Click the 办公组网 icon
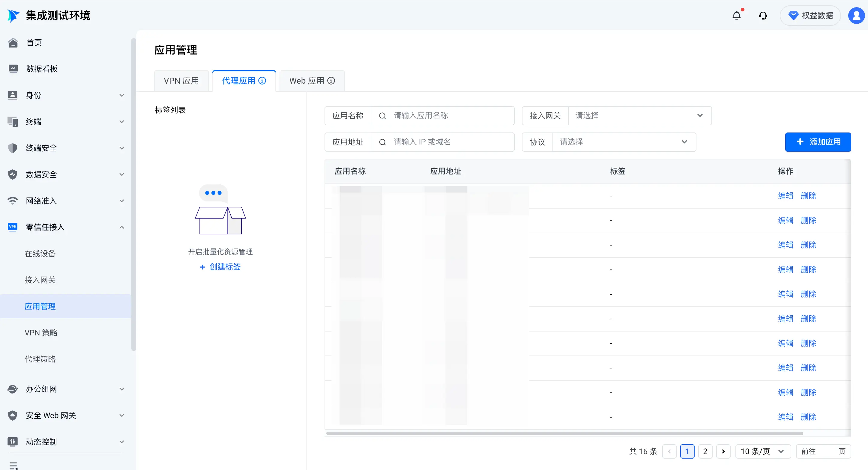Viewport: 868px width, 470px height. (x=13, y=389)
